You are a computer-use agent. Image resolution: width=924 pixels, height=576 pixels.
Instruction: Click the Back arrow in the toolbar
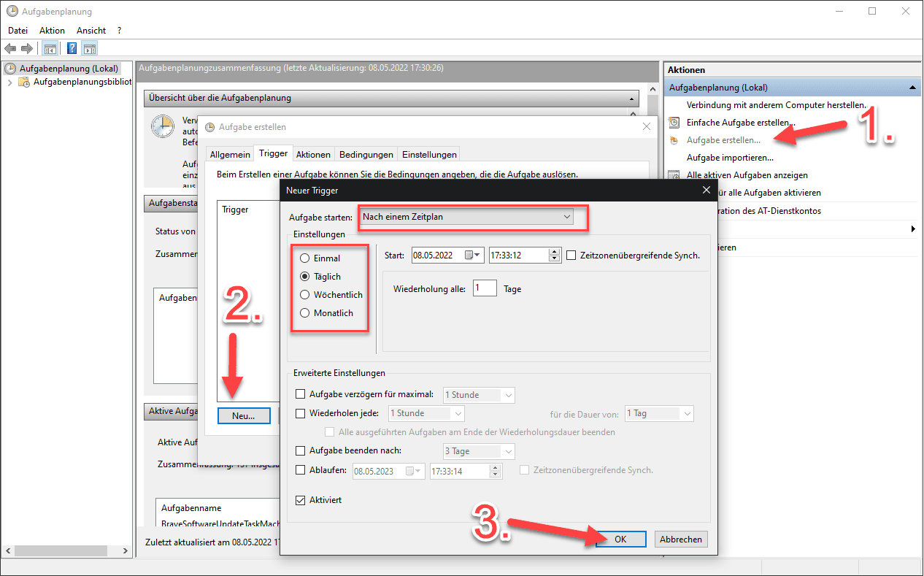[10, 49]
